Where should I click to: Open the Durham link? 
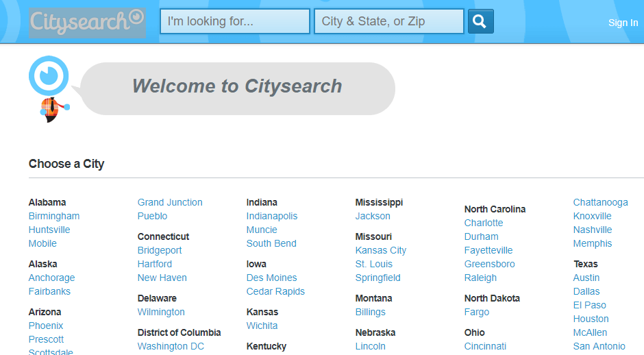(x=482, y=236)
